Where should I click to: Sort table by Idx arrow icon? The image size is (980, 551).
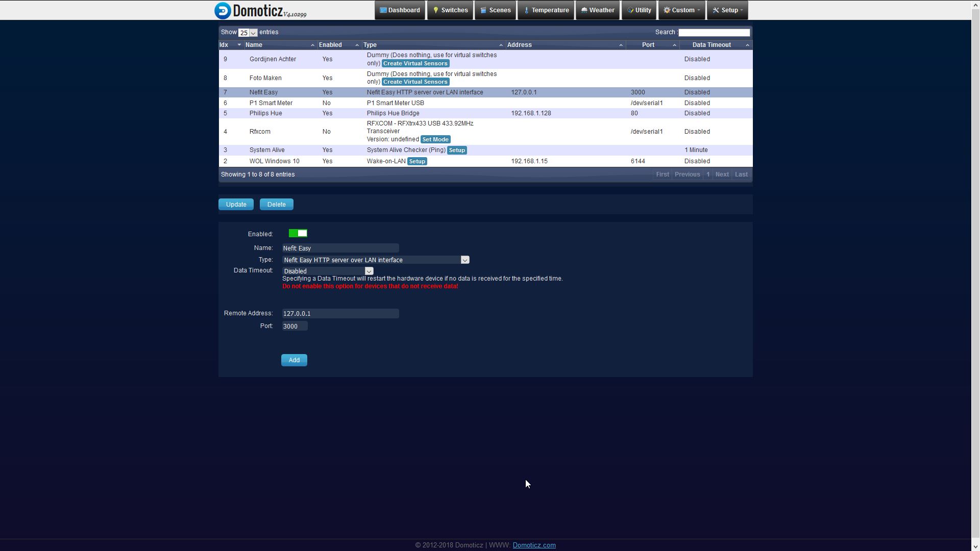[x=239, y=45]
